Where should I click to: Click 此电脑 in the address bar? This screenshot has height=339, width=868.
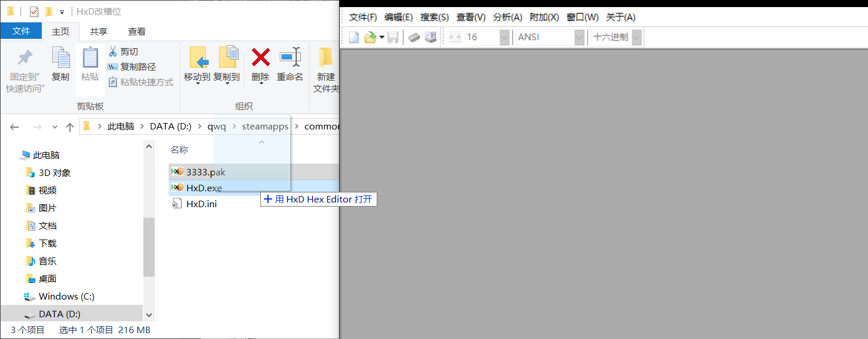click(120, 127)
